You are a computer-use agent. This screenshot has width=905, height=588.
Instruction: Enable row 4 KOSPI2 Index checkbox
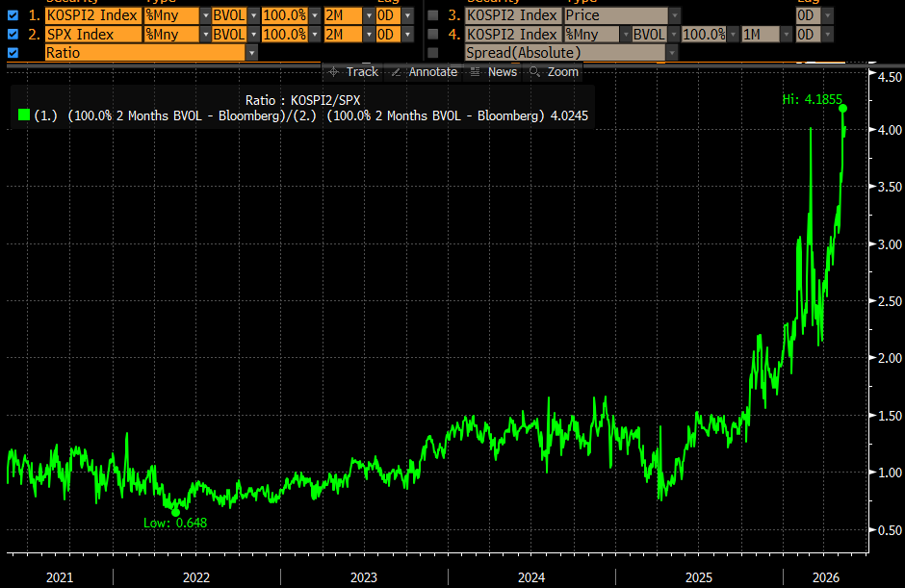pos(433,35)
